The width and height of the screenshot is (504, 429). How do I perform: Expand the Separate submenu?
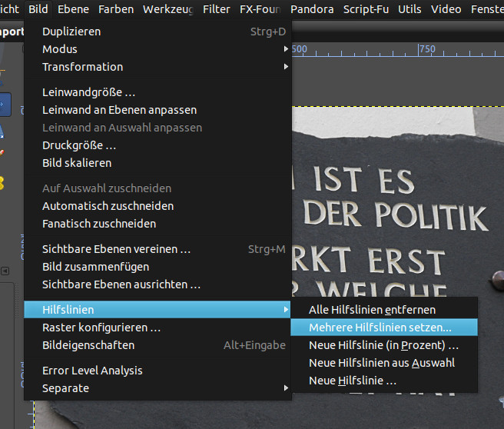pos(157,388)
